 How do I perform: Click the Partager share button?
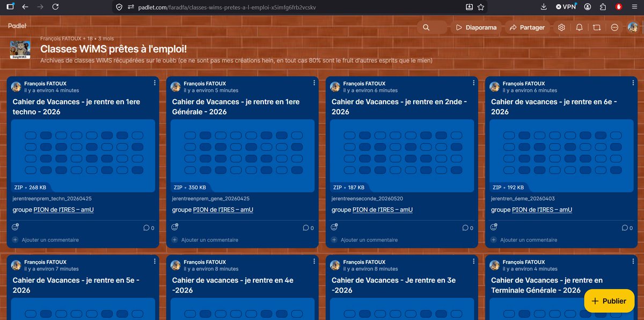(527, 27)
